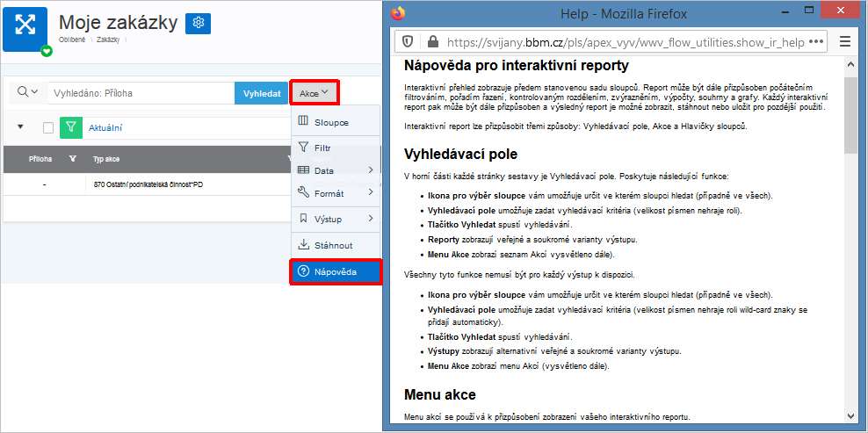Click the Typ akce column header
The height and width of the screenshot is (433, 868).
pyautogui.click(x=105, y=160)
